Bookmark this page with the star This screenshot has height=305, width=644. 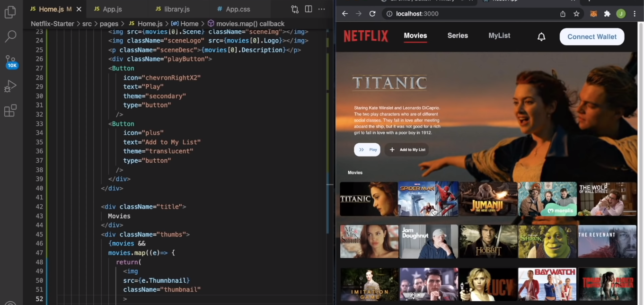coord(576,14)
